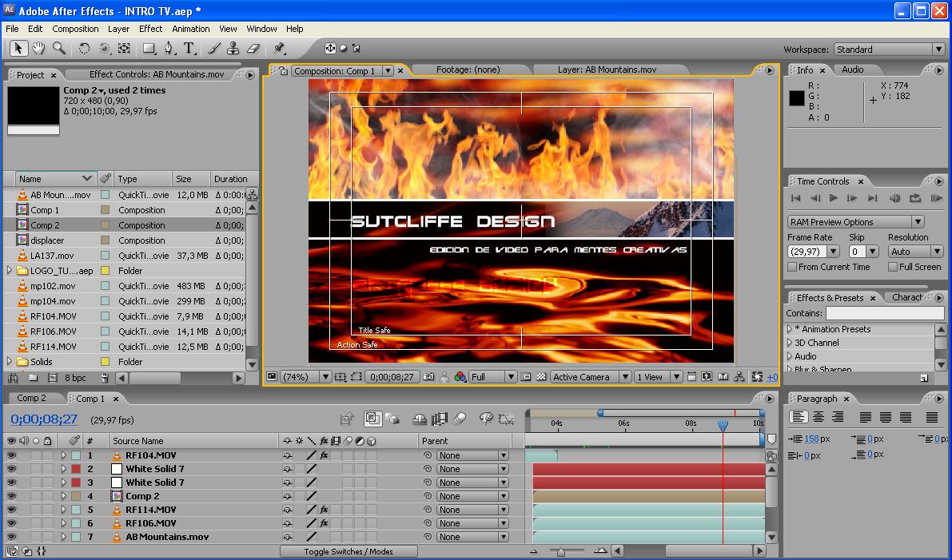Toggle visibility of RF114.MOV layer
The width and height of the screenshot is (952, 560).
point(11,510)
